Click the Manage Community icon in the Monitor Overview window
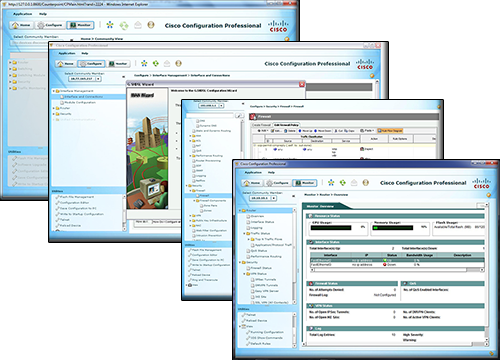The height and width of the screenshot is (360, 500). click(331, 182)
